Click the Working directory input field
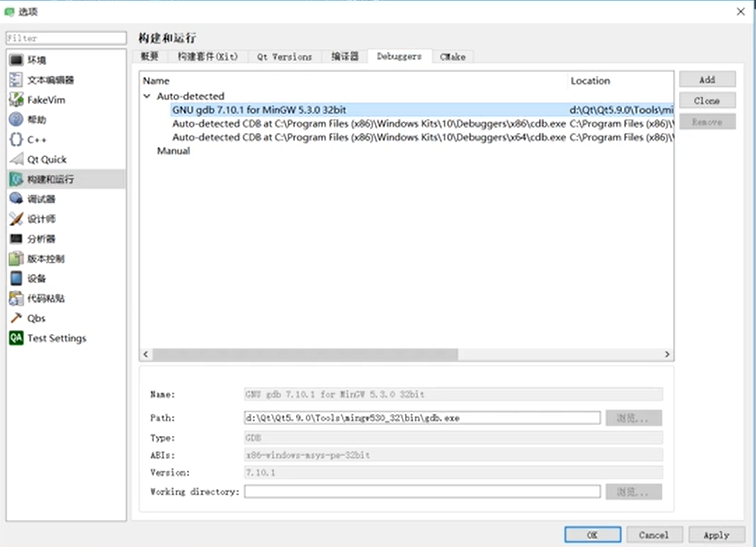756x547 pixels. [422, 492]
